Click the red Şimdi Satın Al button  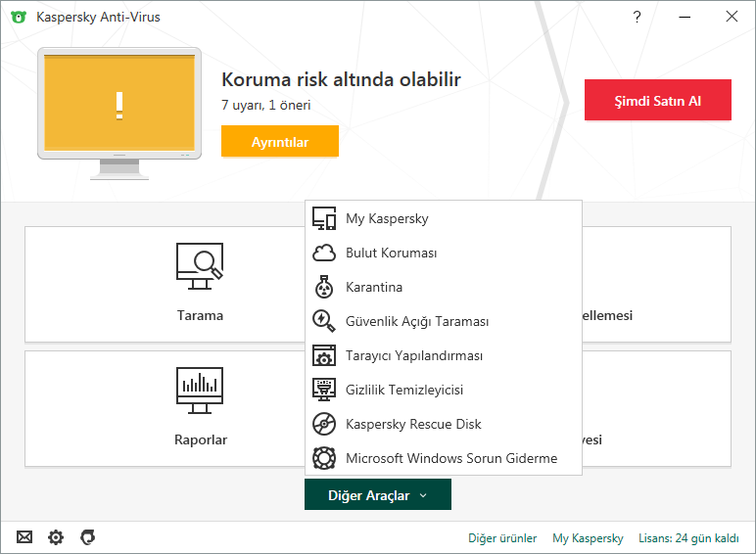tap(658, 100)
